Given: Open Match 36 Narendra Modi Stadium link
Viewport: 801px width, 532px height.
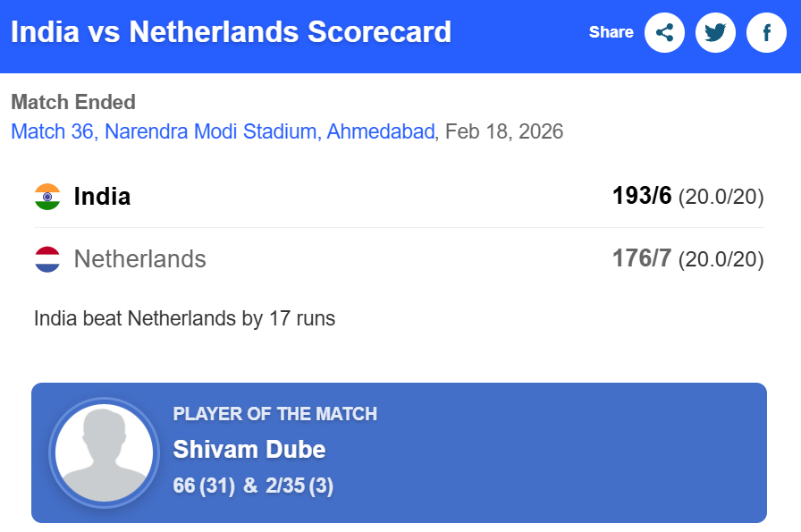Looking at the screenshot, I should 223,132.
